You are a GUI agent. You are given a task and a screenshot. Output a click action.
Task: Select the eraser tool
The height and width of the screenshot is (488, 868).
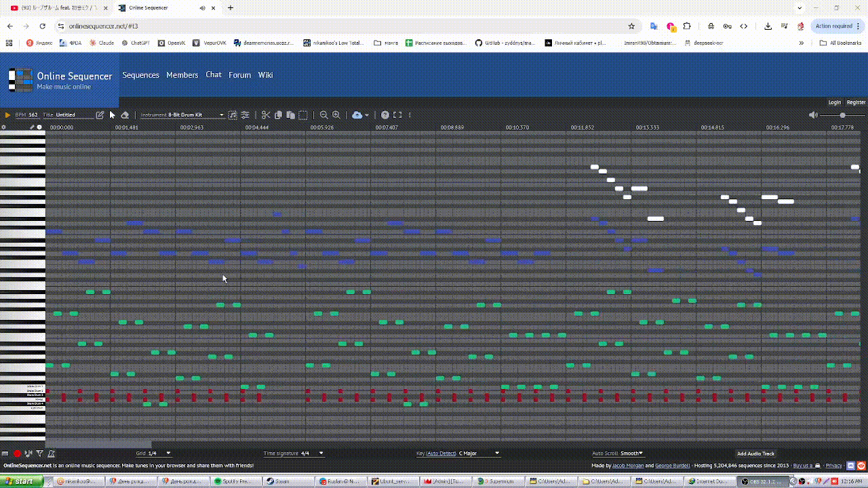click(125, 115)
